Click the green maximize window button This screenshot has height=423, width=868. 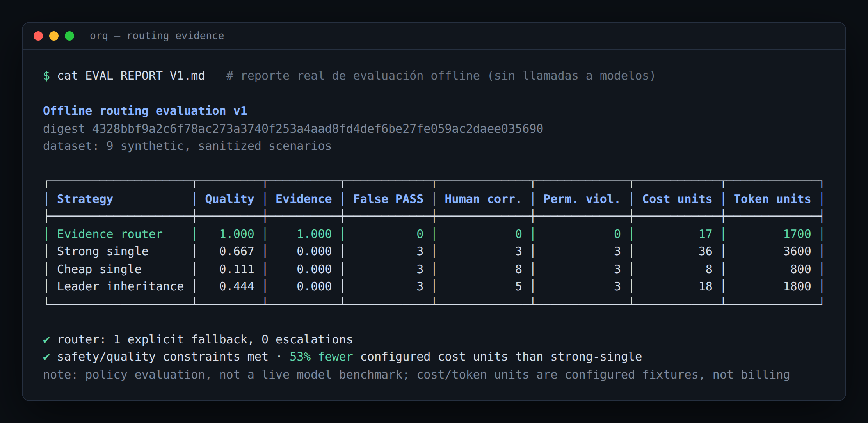(69, 36)
